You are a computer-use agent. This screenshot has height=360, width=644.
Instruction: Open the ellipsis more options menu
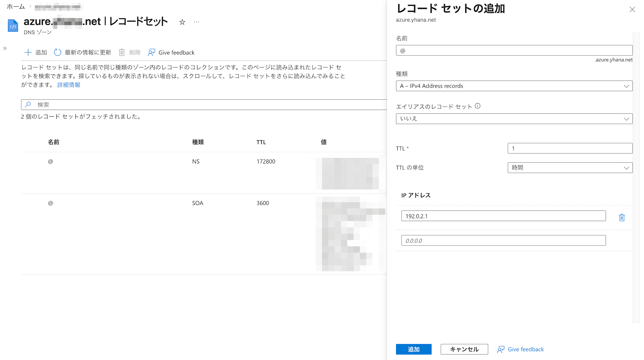tap(197, 22)
